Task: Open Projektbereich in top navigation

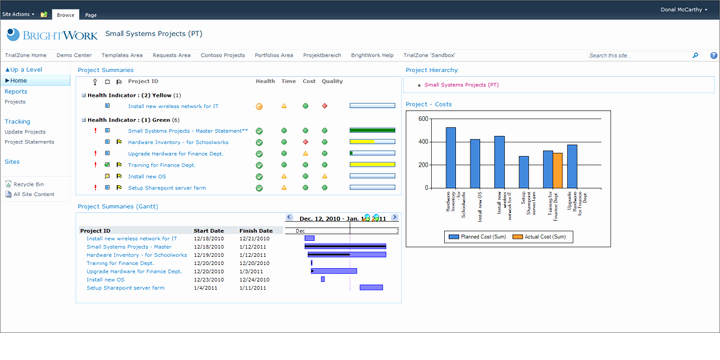Action: 322,55
